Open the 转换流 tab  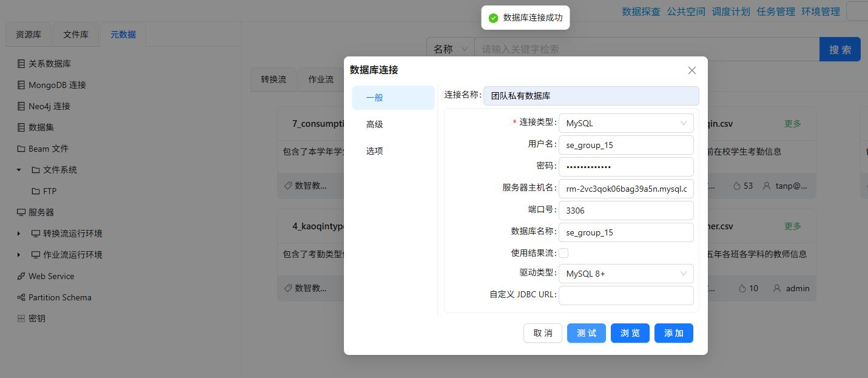click(x=274, y=79)
